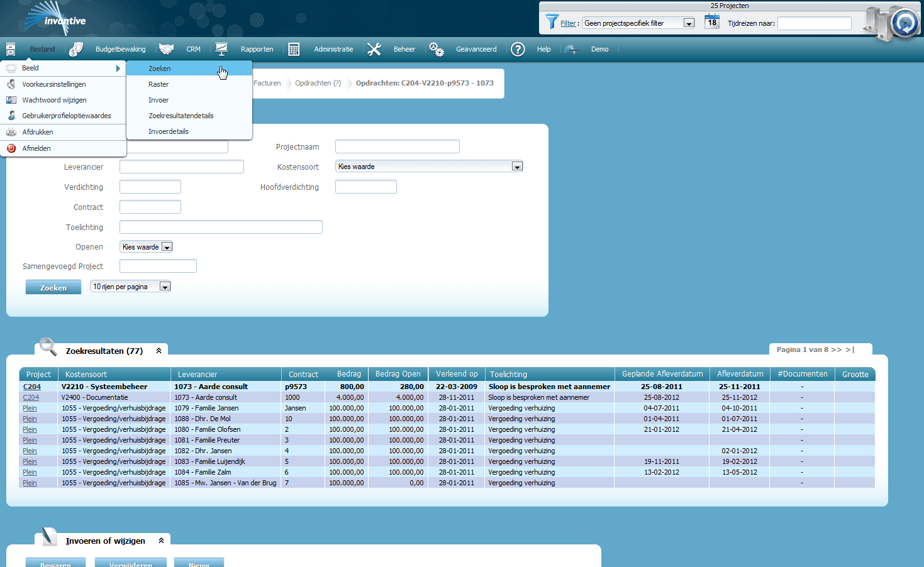
Task: Collapse the Zoekresultaten panel
Action: tap(159, 351)
